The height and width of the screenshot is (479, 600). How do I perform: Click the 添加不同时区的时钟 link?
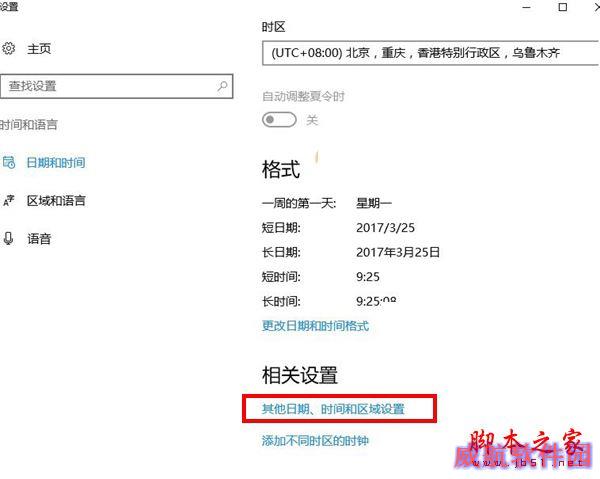click(x=315, y=441)
